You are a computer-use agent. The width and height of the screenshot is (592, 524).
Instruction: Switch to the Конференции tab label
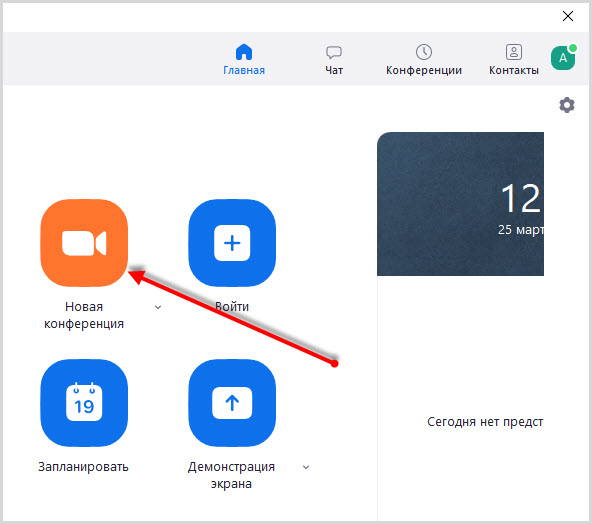pos(424,70)
